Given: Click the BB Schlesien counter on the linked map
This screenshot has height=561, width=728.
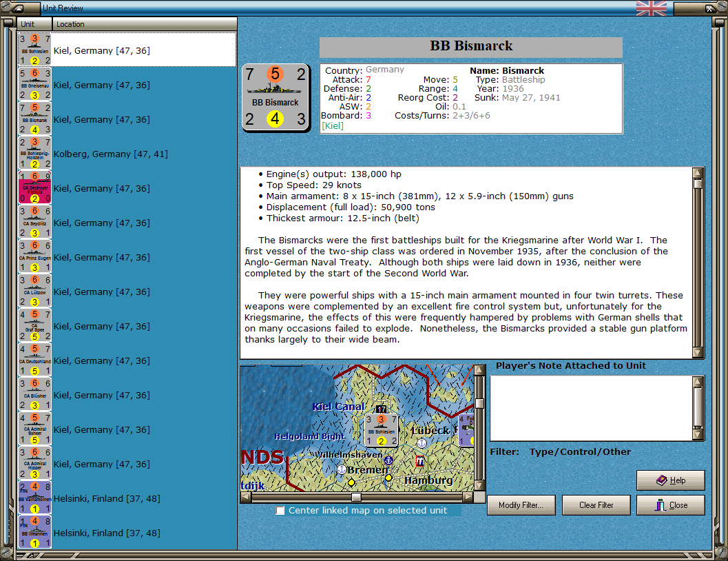Looking at the screenshot, I should point(381,429).
